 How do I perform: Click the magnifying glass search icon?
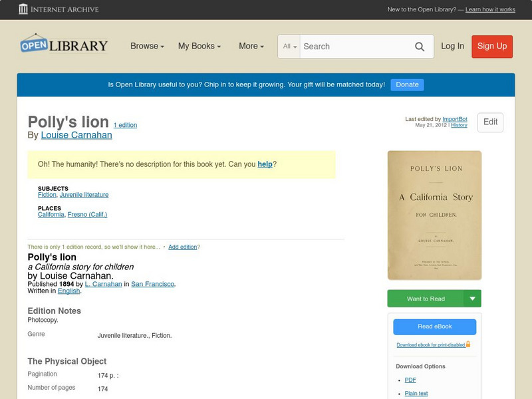(420, 47)
